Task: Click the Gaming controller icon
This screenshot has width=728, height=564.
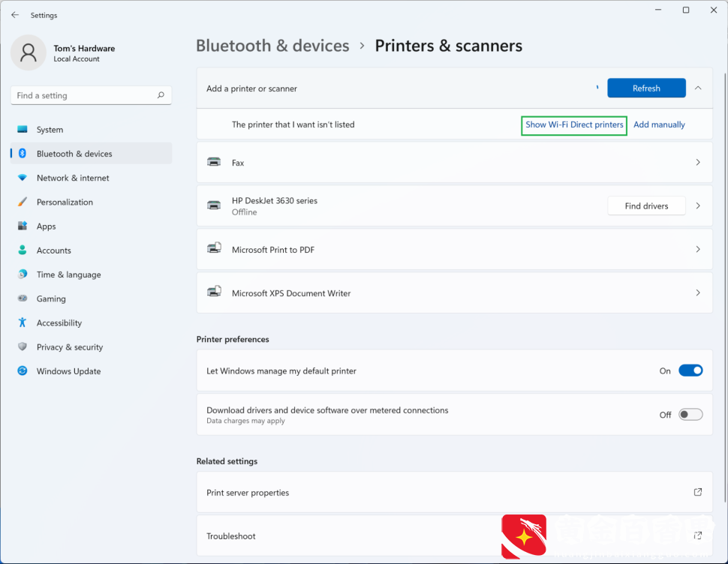Action: [x=23, y=298]
